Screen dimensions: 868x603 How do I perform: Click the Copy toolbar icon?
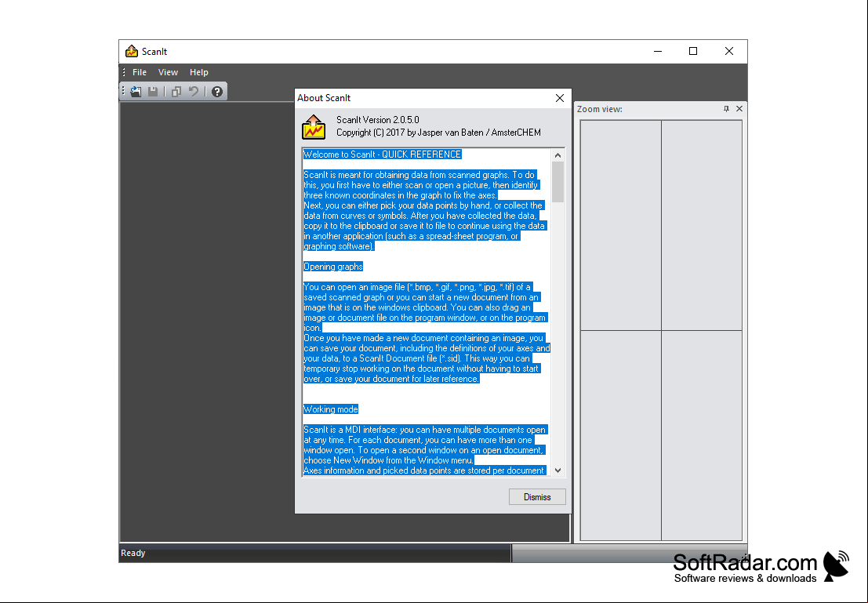coord(176,92)
